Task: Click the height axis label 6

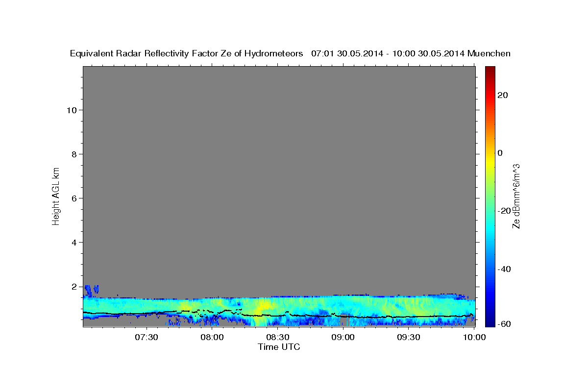Action: [x=74, y=198]
